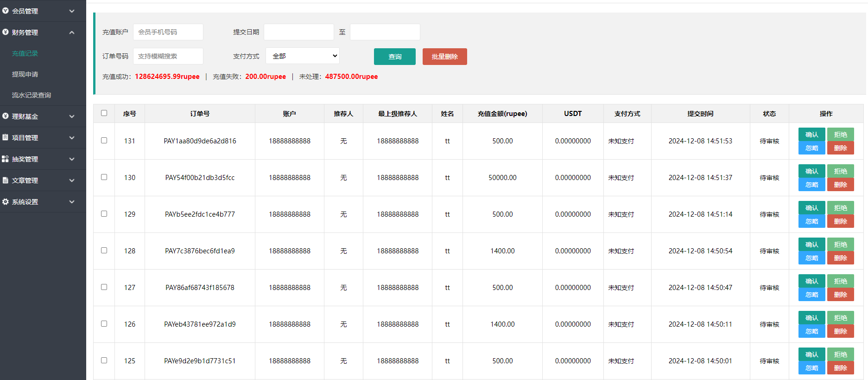The image size is (868, 380).
Task: Click the green 查询 search button
Action: [394, 57]
